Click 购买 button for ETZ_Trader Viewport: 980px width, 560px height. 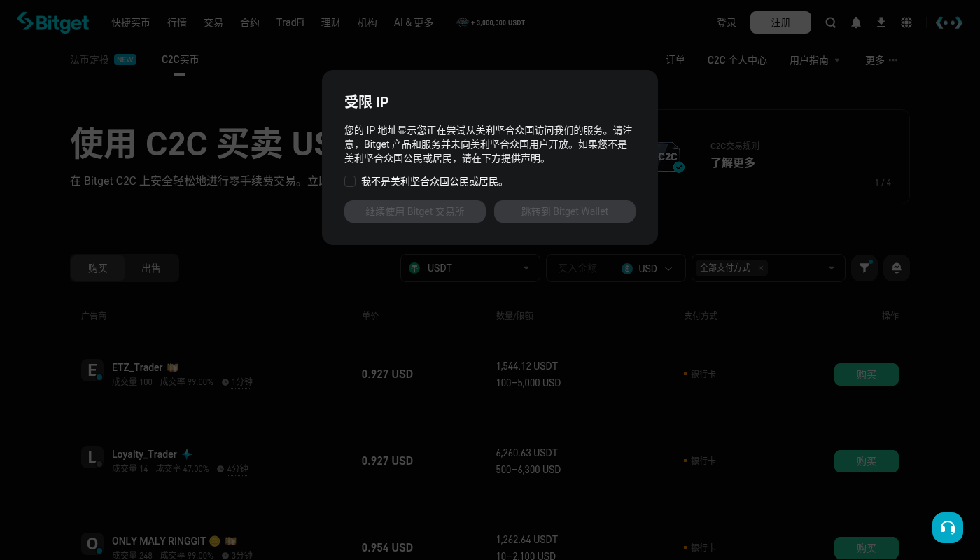(x=867, y=374)
